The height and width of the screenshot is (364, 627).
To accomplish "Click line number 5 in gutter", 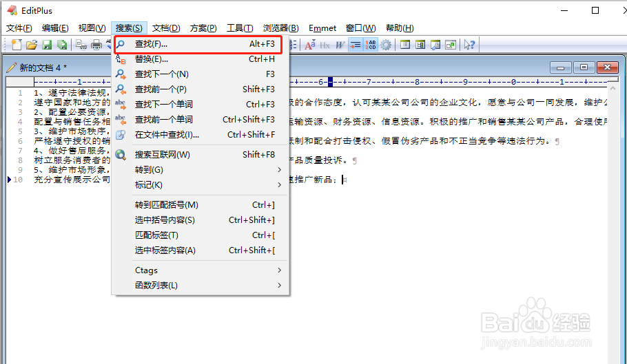I will pos(21,131).
